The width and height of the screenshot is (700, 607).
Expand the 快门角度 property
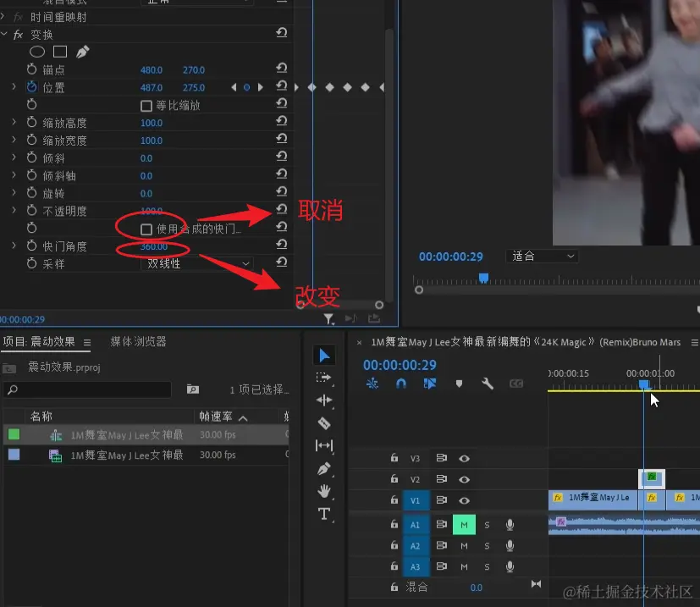tap(14, 245)
